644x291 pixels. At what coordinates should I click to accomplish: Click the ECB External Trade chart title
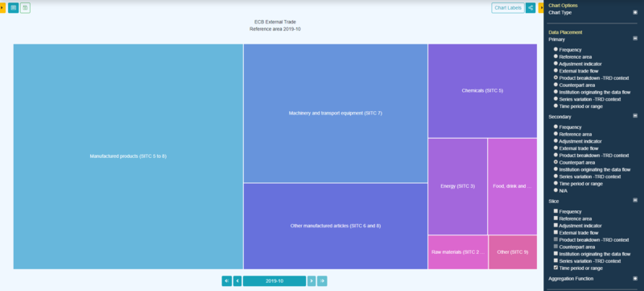[x=275, y=22]
